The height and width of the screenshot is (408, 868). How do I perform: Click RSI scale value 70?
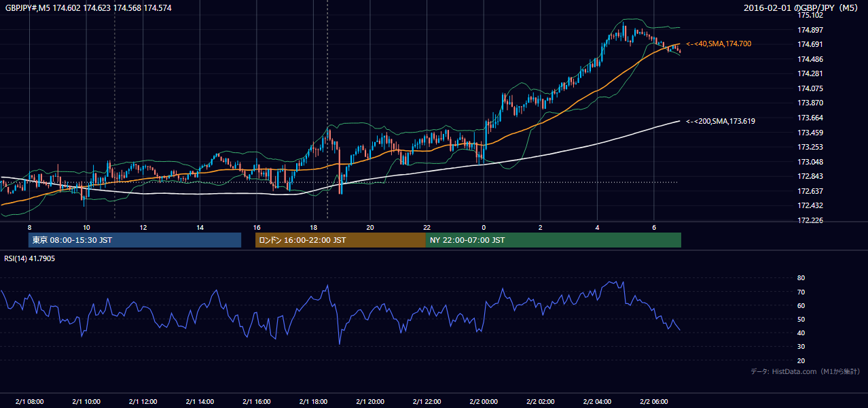(x=801, y=292)
